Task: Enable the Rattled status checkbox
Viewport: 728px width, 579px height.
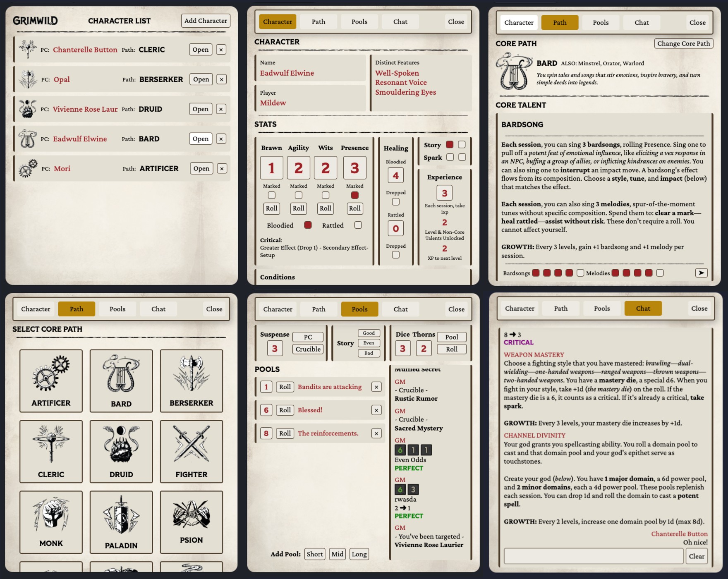Action: coord(358,225)
